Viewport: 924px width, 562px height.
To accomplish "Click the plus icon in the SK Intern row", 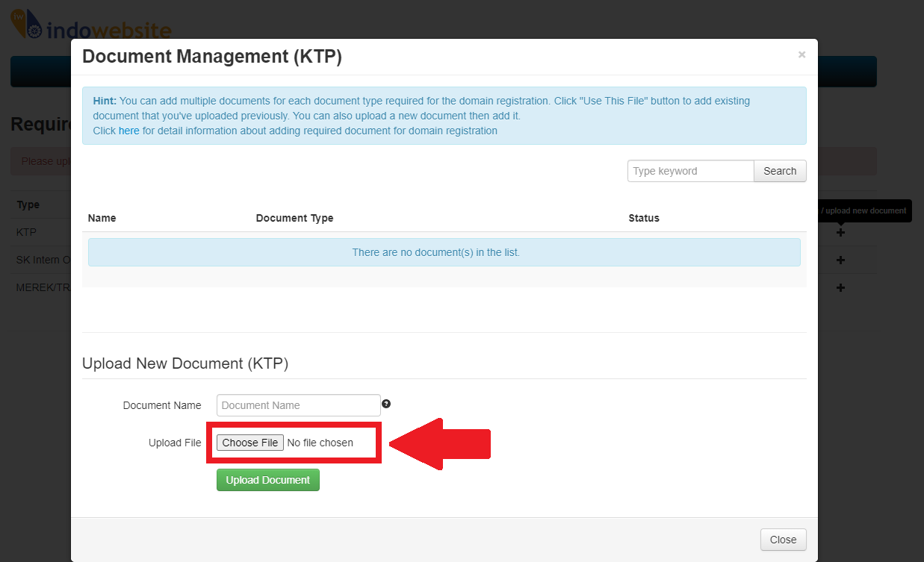I will point(840,260).
